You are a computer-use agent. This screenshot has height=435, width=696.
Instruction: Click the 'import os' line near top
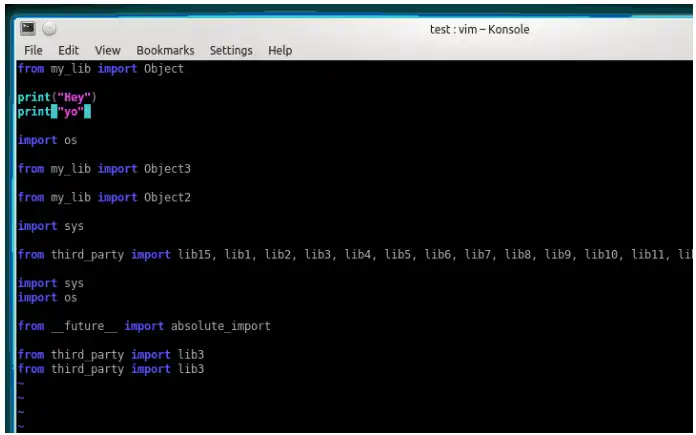47,140
